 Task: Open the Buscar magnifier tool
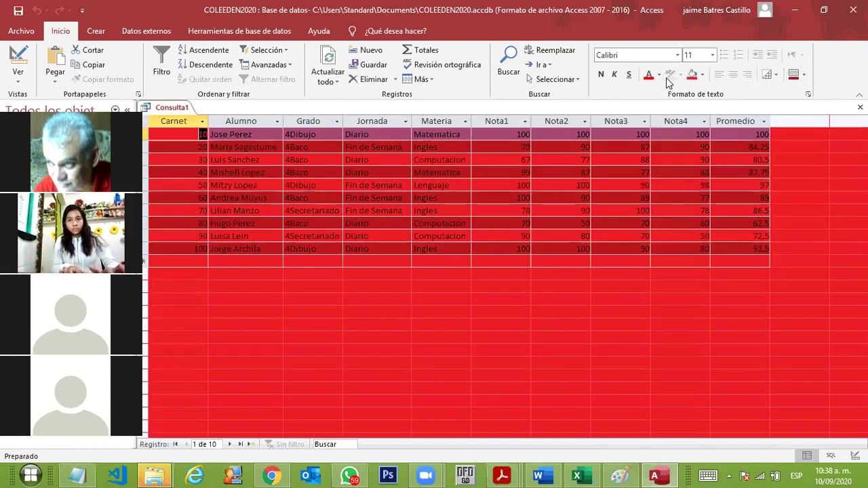coord(509,61)
